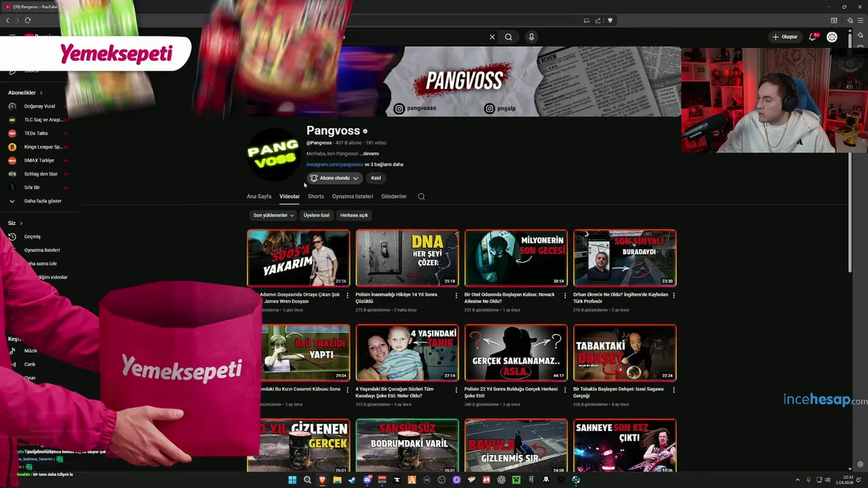Click the pangvosss Instagram badge on the banner
Image resolution: width=868 pixels, height=488 pixels.
pos(415,108)
